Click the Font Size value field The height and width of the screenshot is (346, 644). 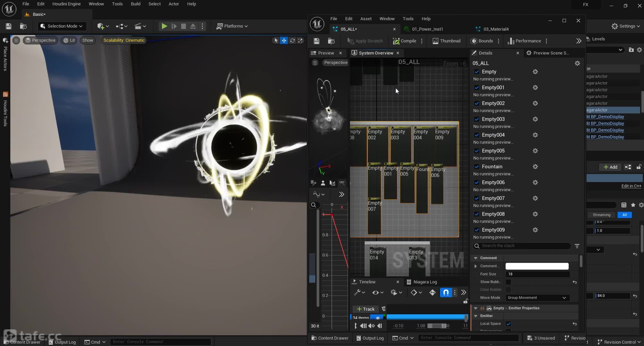(537, 274)
